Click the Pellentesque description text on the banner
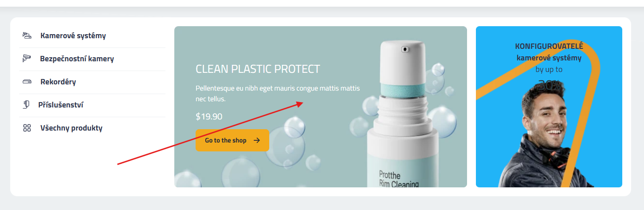Viewport: 644px width, 210px height. [x=278, y=93]
